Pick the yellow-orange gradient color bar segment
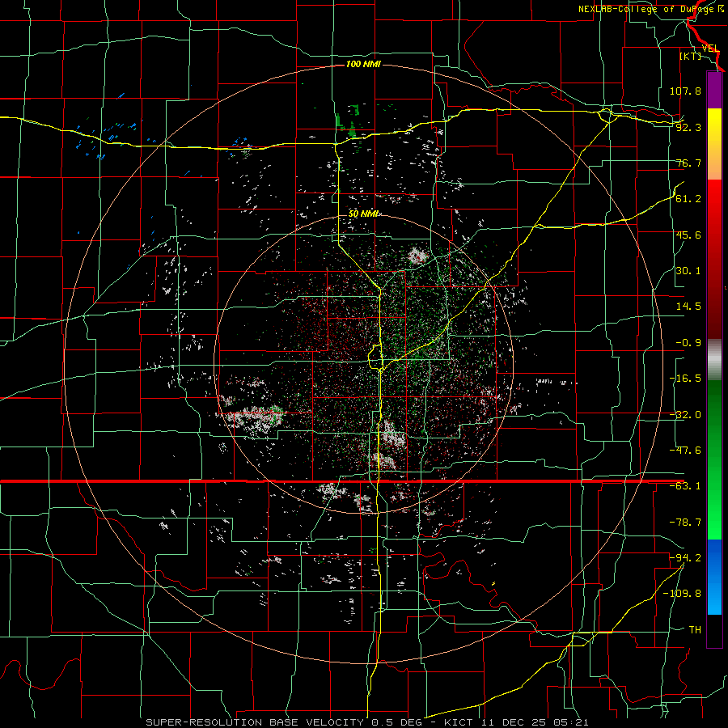 [714, 144]
